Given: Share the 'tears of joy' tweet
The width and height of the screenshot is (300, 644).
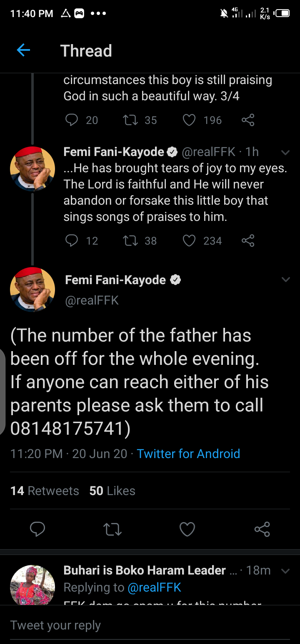Looking at the screenshot, I should [248, 241].
